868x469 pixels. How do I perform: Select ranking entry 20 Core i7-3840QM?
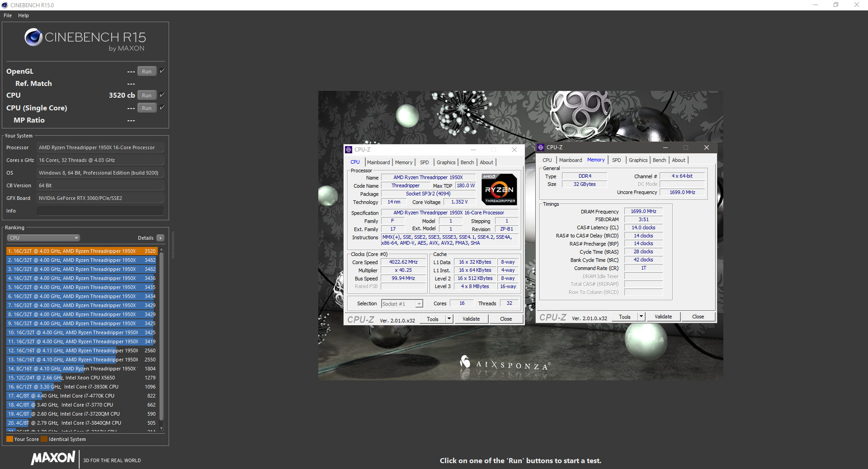(x=82, y=423)
